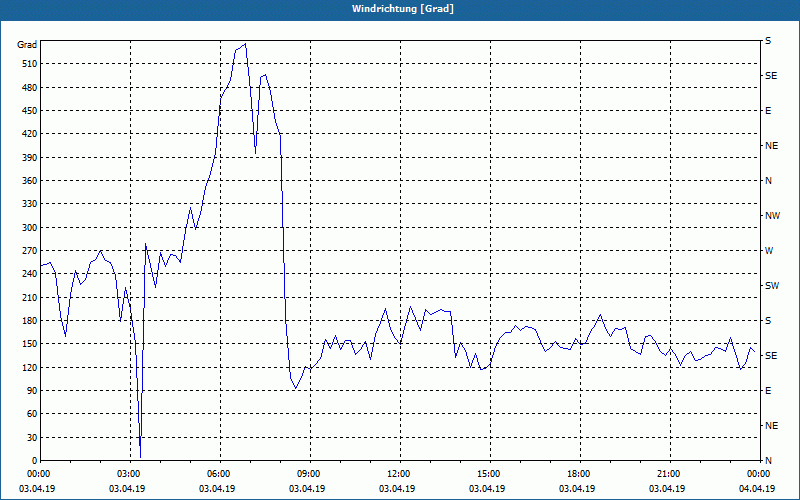Select the 240 y-axis label
This screenshot has width=800, height=500.
(30, 274)
